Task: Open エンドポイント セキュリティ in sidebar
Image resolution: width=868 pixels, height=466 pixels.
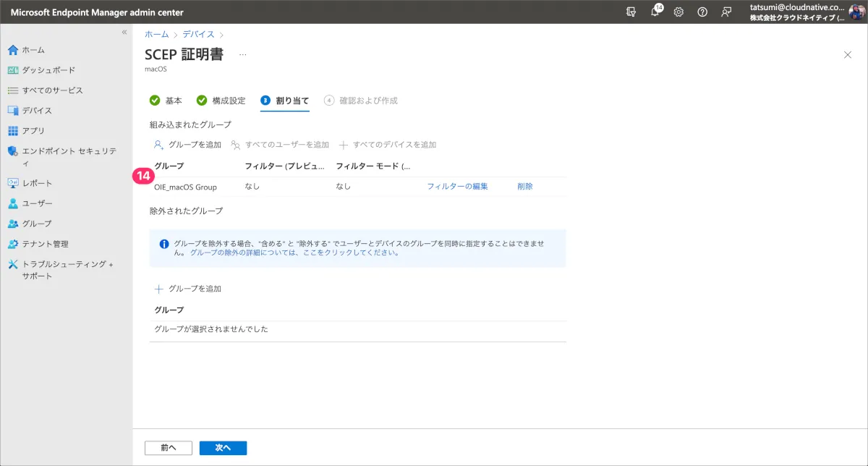Action: click(x=69, y=151)
